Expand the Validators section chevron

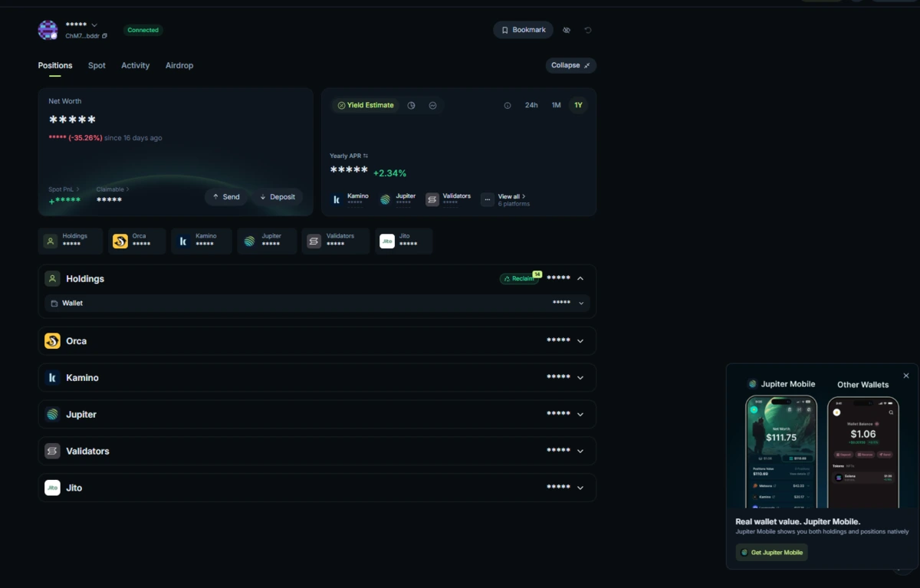click(x=580, y=452)
